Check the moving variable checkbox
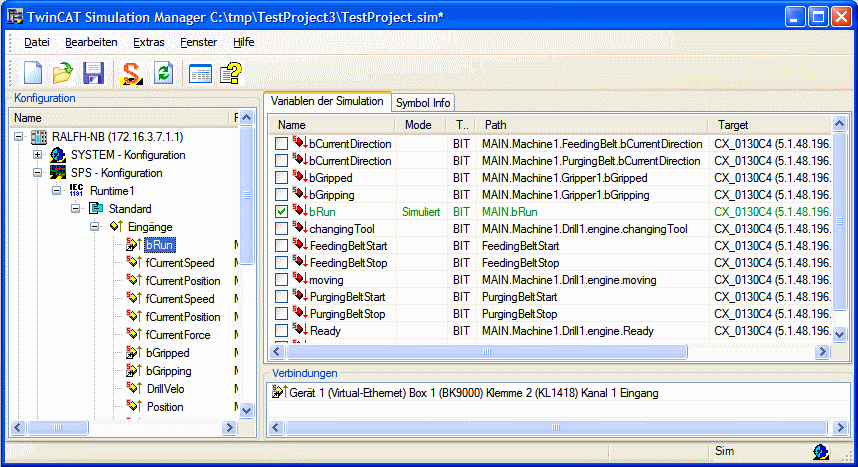The width and height of the screenshot is (858, 467). 281,280
